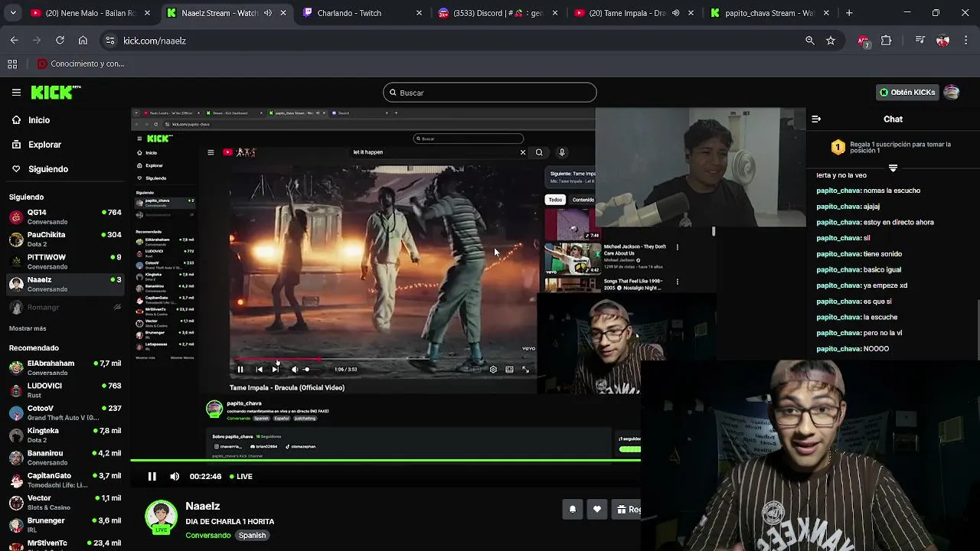This screenshot has height=551, width=980.
Task: Open the media control toolbar icon
Action: click(920, 41)
